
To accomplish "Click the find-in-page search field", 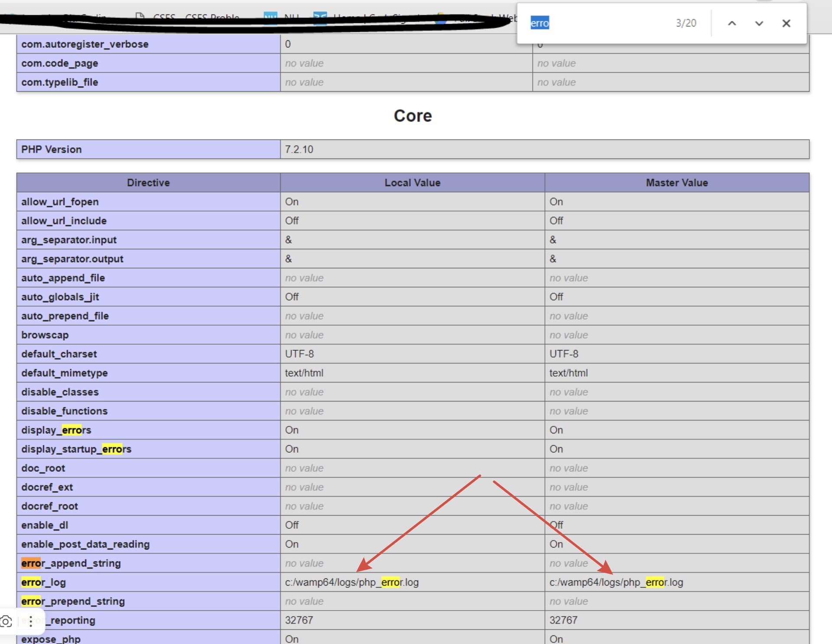I will pyautogui.click(x=598, y=23).
